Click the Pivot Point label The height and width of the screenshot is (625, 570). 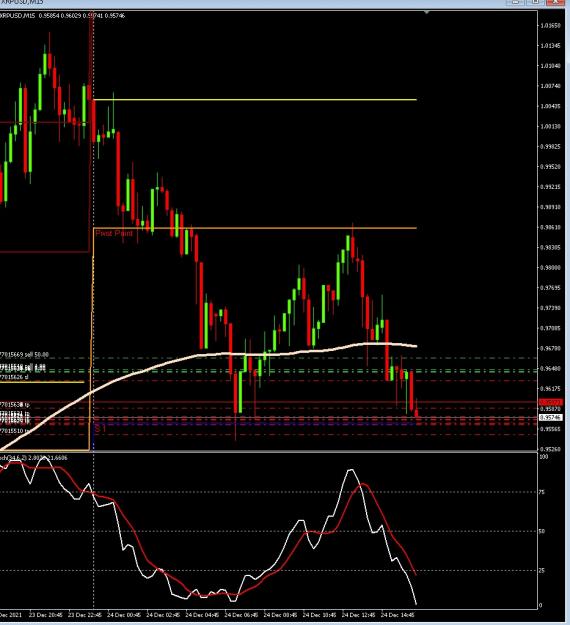114,233
